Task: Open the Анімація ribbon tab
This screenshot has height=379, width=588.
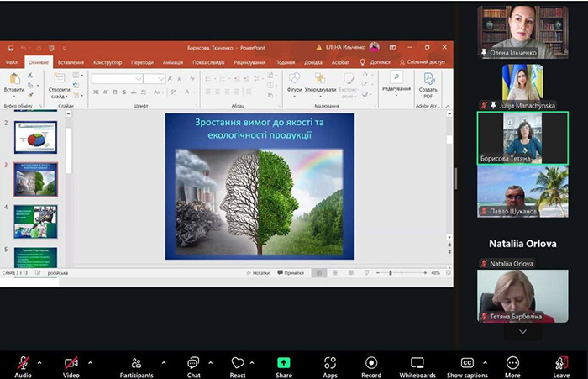Action: coord(173,62)
